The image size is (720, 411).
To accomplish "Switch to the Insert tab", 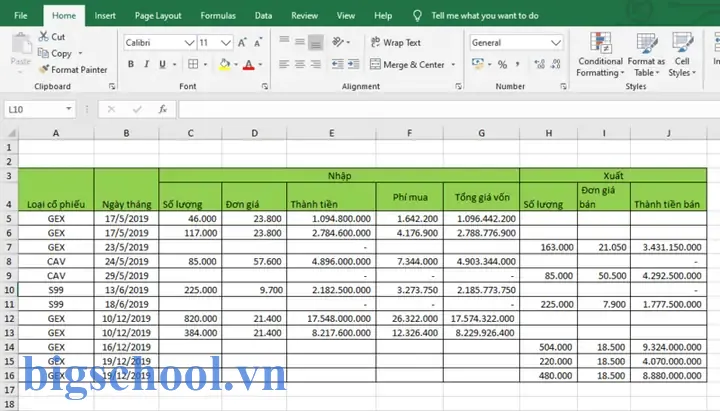I will [105, 16].
